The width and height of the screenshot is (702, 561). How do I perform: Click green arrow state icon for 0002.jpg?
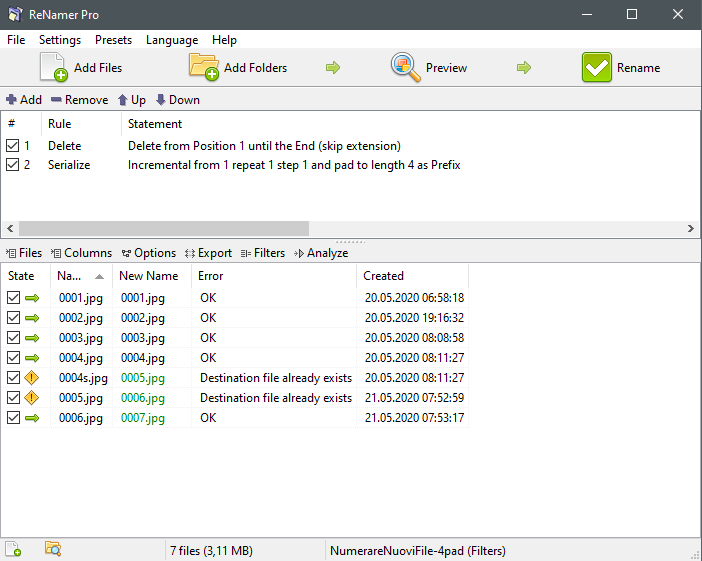32,318
